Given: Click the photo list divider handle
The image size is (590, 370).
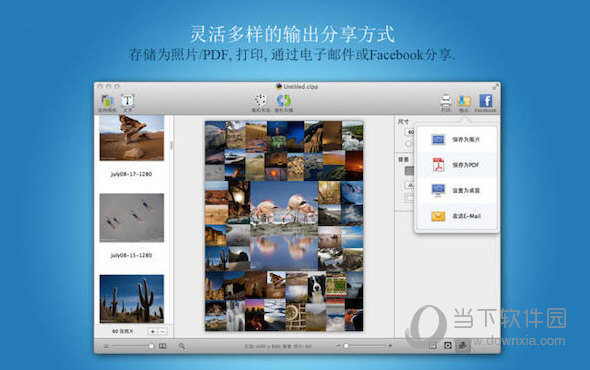Looking at the screenshot, I should [172, 145].
